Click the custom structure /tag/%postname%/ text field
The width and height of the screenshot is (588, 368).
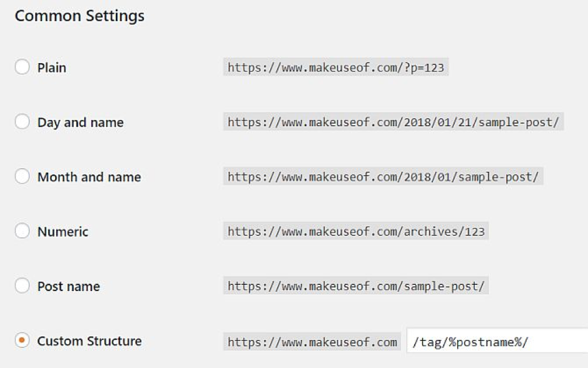coord(497,342)
